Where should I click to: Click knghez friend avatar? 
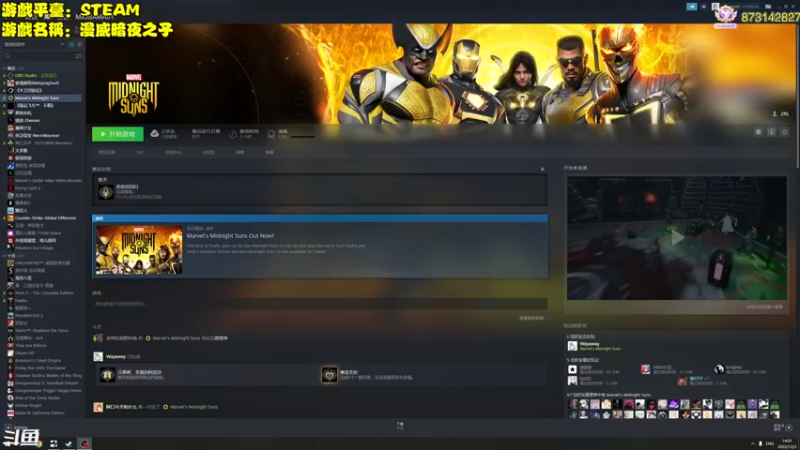pyautogui.click(x=719, y=369)
